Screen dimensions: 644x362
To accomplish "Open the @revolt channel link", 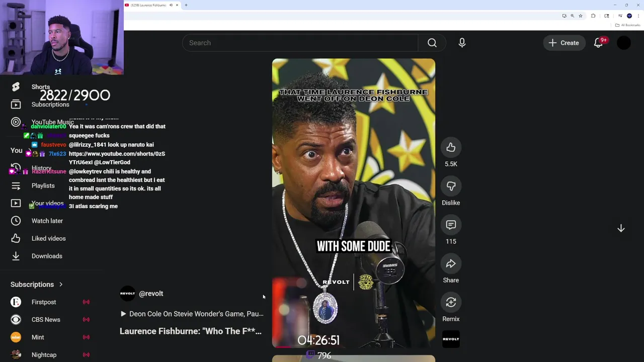I will tap(151, 294).
